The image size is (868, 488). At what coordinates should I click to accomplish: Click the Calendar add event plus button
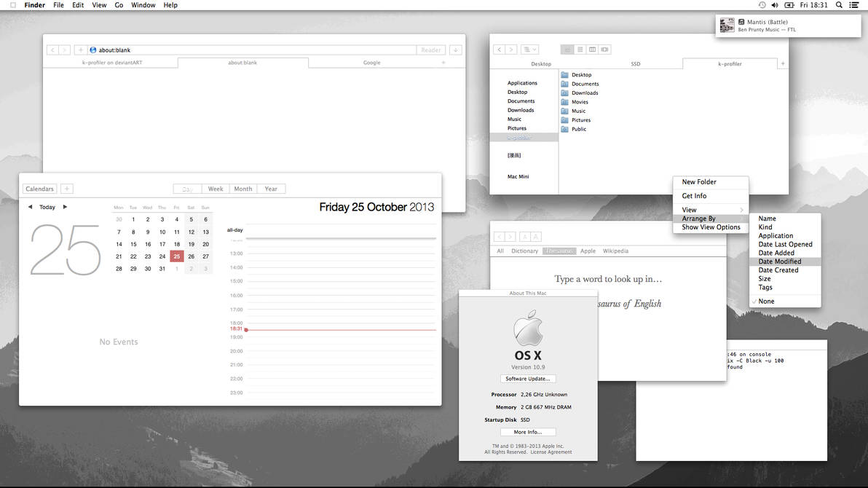66,189
